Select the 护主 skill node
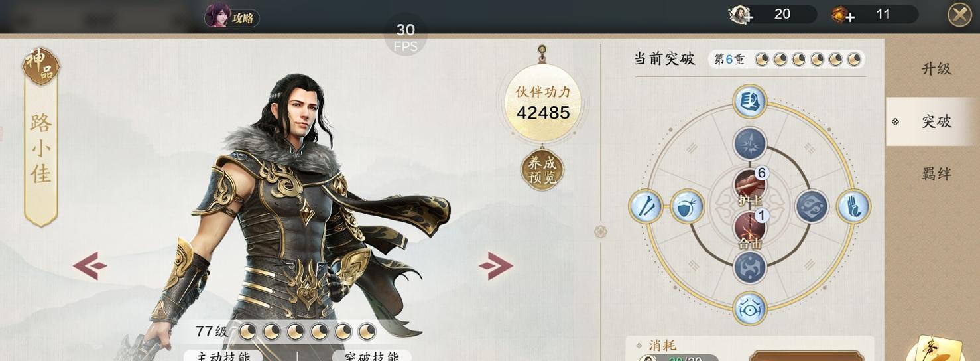 [750, 186]
